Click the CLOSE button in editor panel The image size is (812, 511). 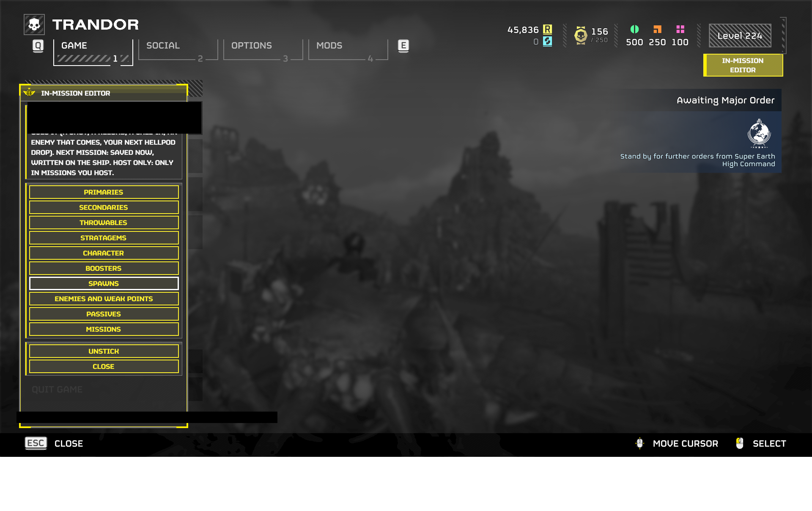coord(104,366)
